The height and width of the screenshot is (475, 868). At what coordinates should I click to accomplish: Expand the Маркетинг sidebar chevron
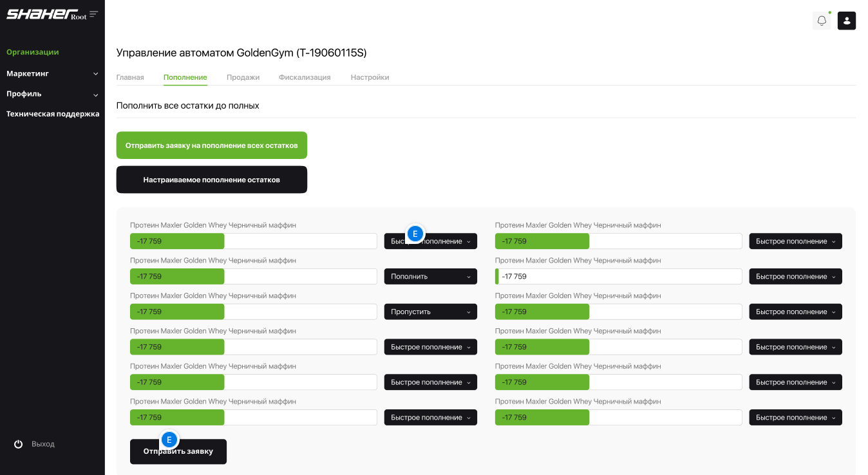click(x=95, y=74)
